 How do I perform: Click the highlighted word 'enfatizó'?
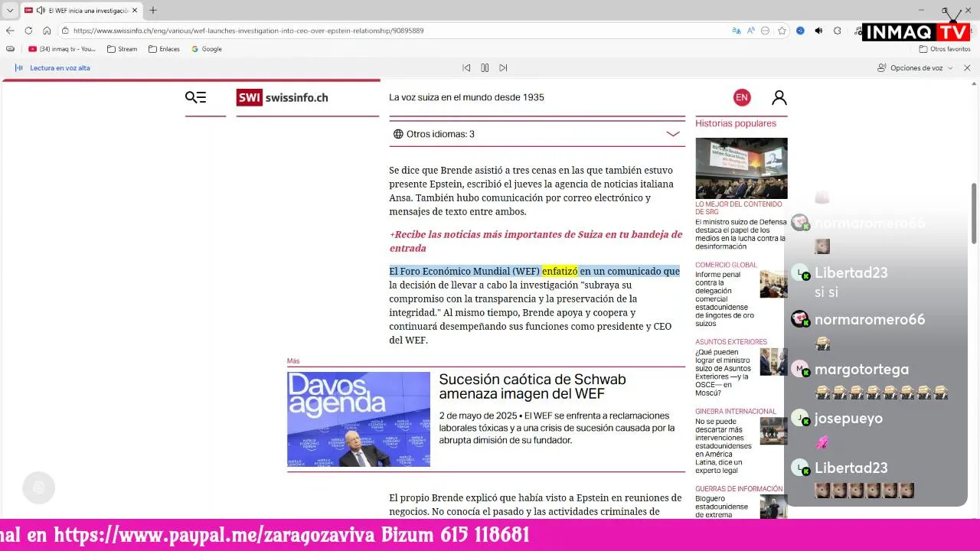tap(560, 271)
